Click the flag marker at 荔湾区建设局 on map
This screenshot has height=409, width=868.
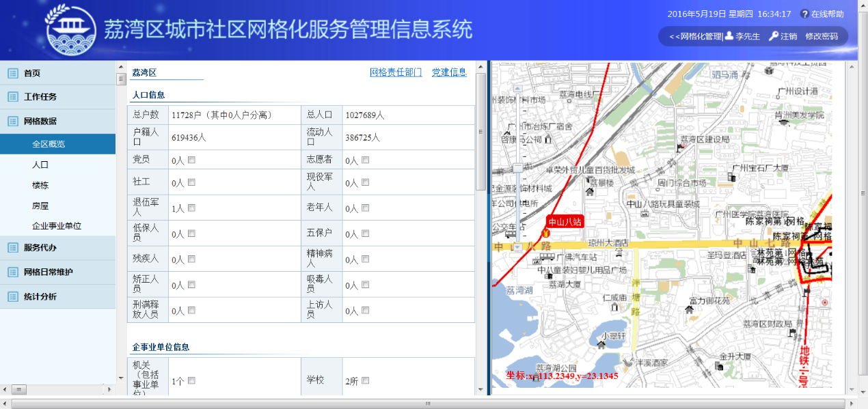click(680, 147)
